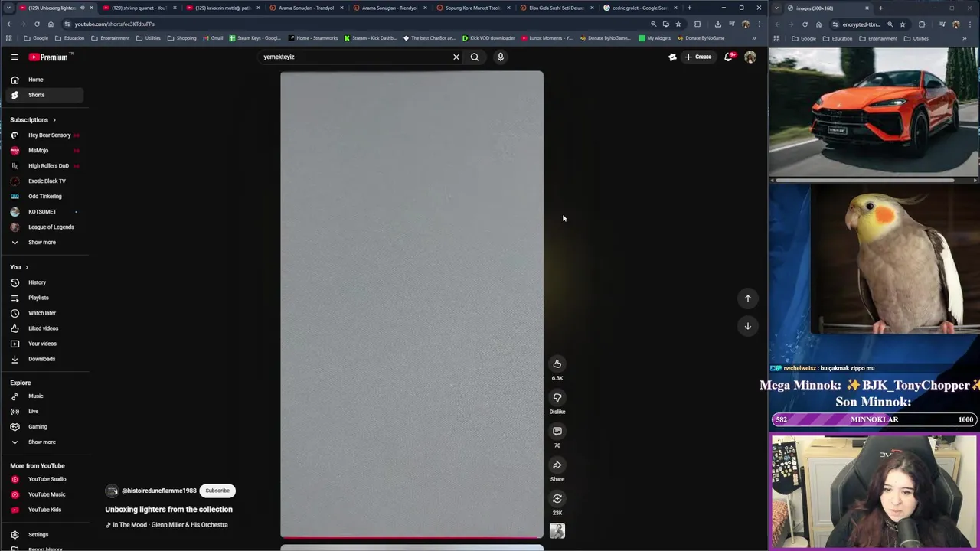Open Your videos
Image resolution: width=980 pixels, height=551 pixels.
pyautogui.click(x=46, y=344)
